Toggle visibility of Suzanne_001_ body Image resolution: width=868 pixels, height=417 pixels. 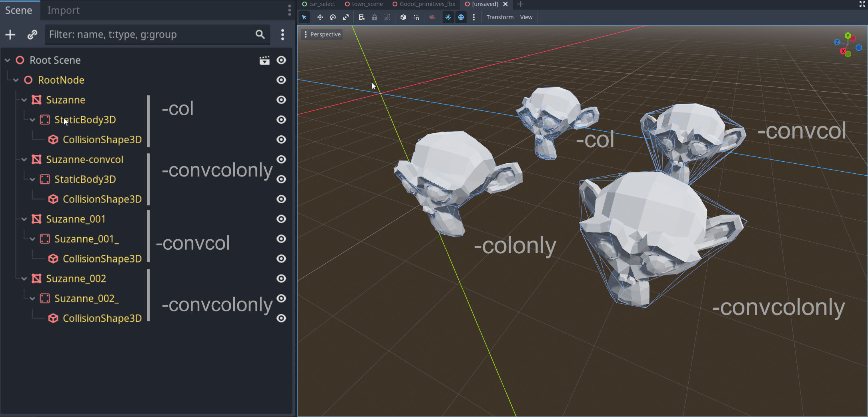coord(281,239)
